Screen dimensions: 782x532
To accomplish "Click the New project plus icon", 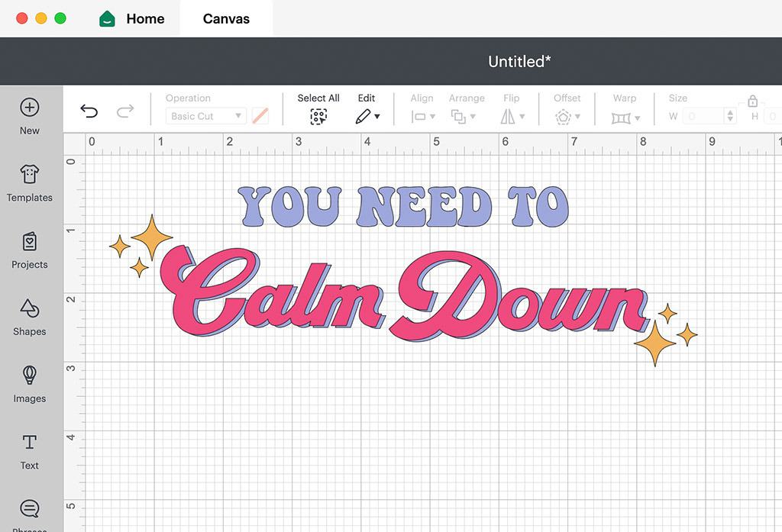I will tap(30, 107).
